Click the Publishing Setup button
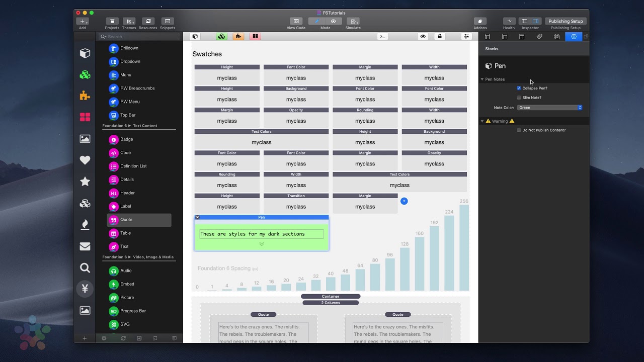The image size is (644, 362). 566,21
